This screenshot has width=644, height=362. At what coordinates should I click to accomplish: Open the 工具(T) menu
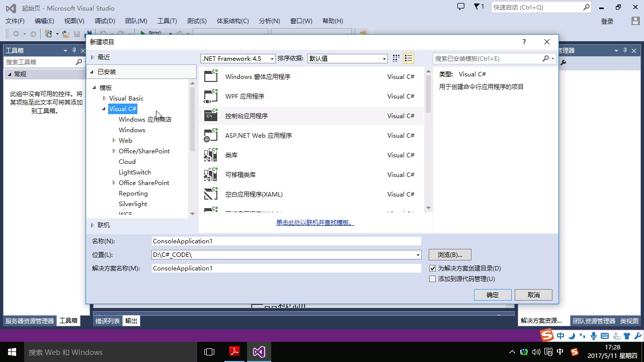[167, 21]
